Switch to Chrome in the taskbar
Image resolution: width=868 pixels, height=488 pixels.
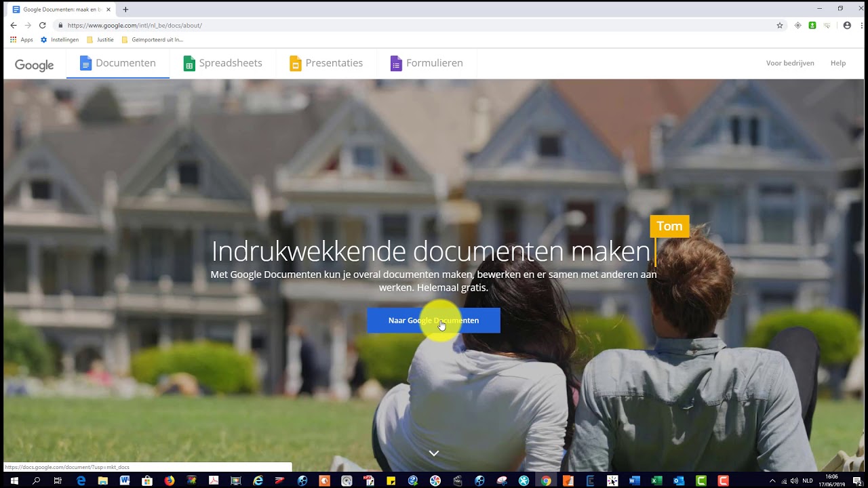click(x=546, y=481)
